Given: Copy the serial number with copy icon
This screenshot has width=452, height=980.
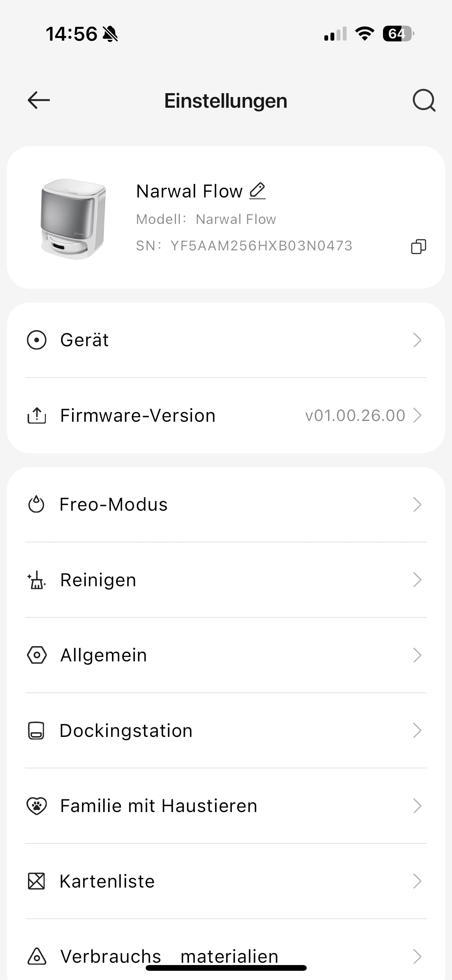Looking at the screenshot, I should [418, 246].
